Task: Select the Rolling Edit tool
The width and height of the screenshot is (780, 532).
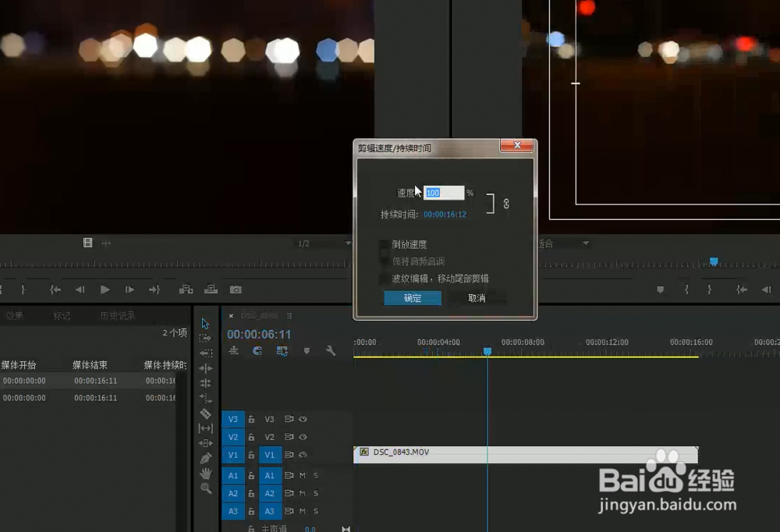Action: (x=205, y=383)
